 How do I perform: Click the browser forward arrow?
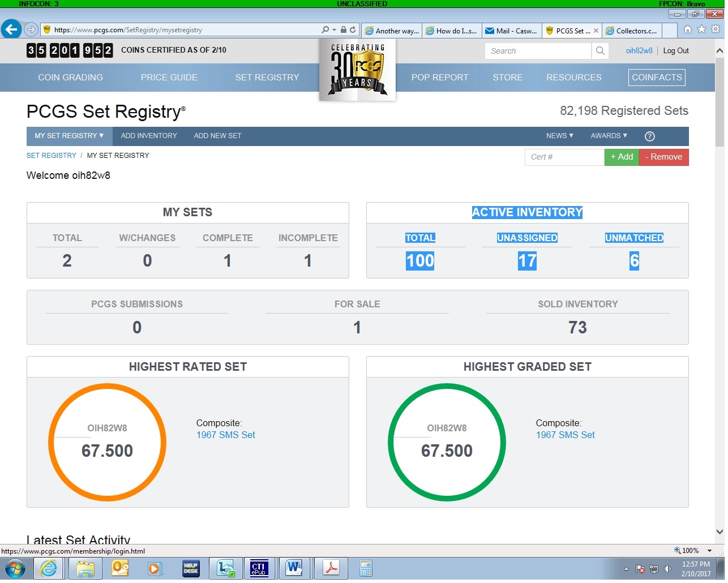(32, 29)
